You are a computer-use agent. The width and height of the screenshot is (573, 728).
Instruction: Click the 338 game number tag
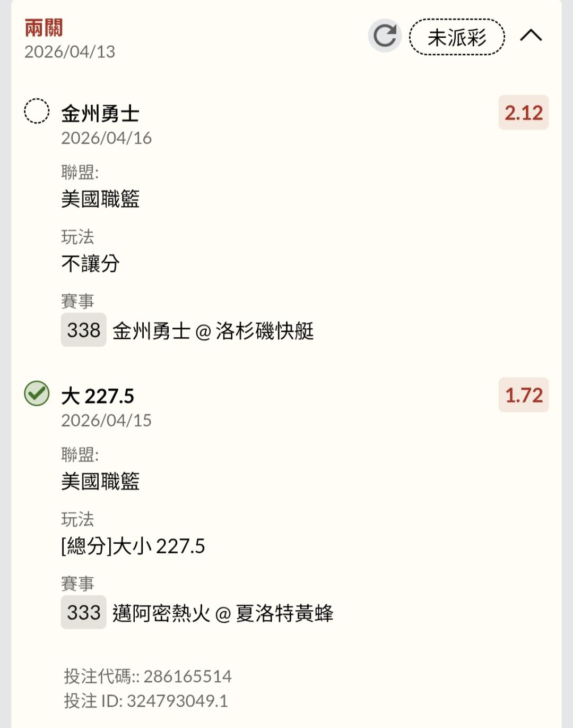[83, 330]
